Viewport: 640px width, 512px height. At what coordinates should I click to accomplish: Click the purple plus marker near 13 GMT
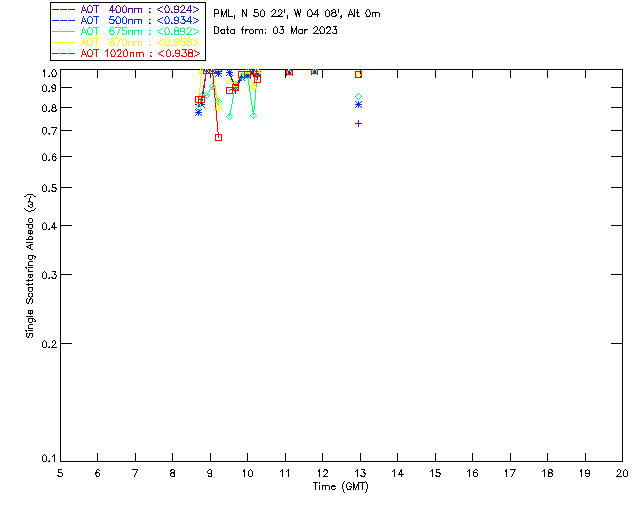point(358,123)
